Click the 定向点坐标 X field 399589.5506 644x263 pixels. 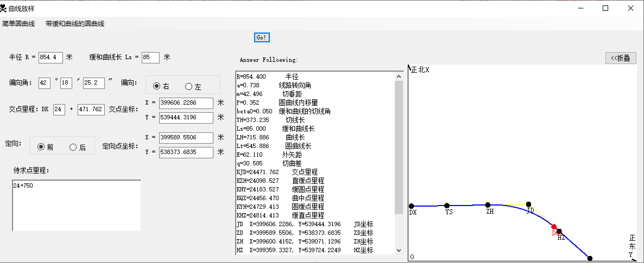click(186, 138)
